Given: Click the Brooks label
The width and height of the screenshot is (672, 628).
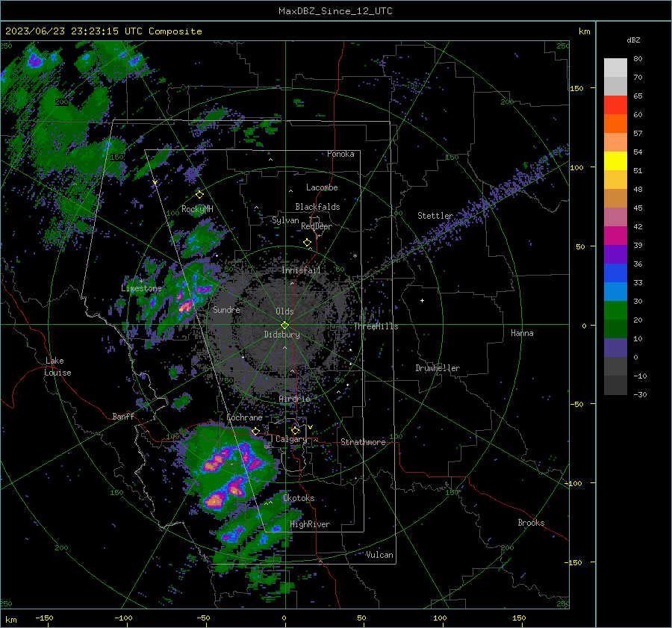Looking at the screenshot, I should pos(531,523).
